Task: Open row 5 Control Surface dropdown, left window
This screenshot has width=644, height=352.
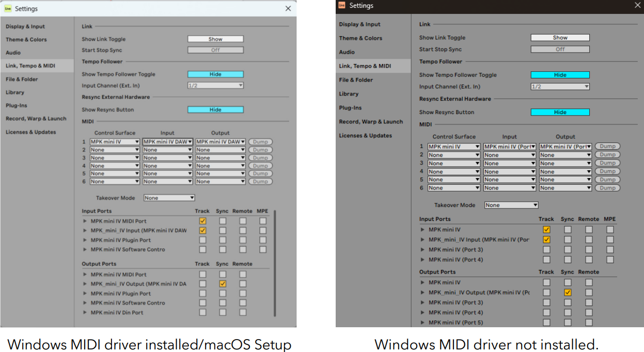Action: 115,173
